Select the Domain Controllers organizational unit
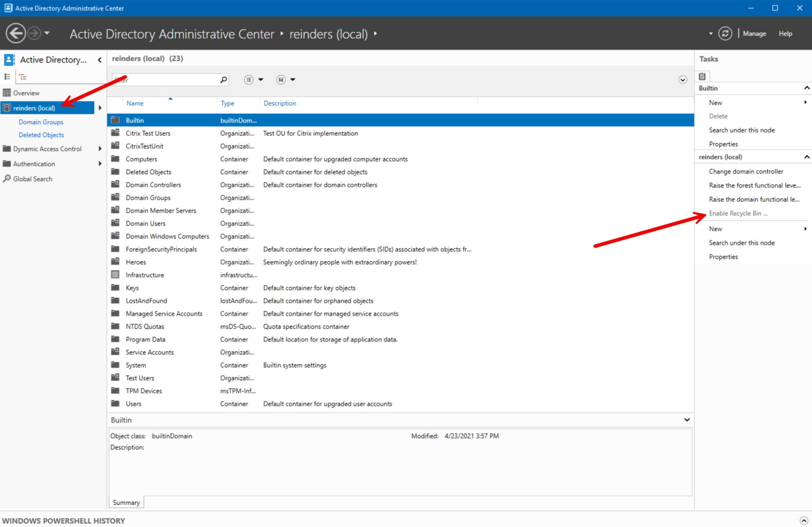This screenshot has width=812, height=527. [x=153, y=184]
